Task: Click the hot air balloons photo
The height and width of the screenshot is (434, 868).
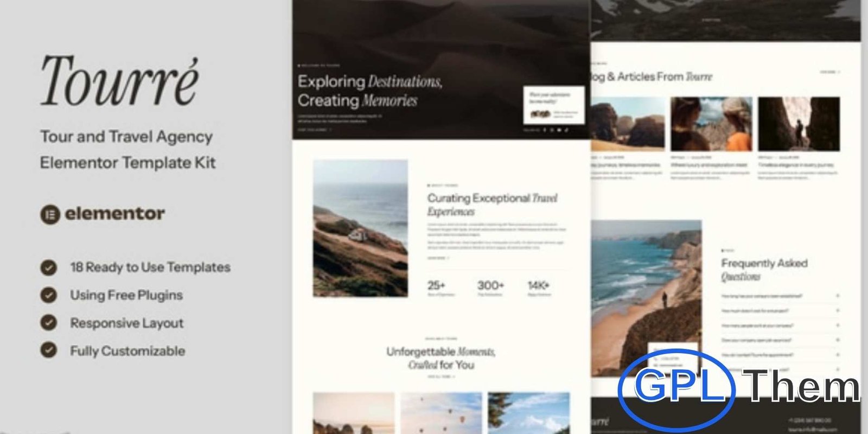Action: pos(441,413)
